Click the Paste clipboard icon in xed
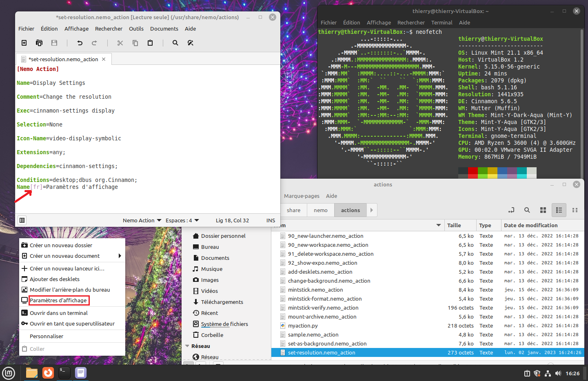This screenshot has width=588, height=381. [x=150, y=42]
